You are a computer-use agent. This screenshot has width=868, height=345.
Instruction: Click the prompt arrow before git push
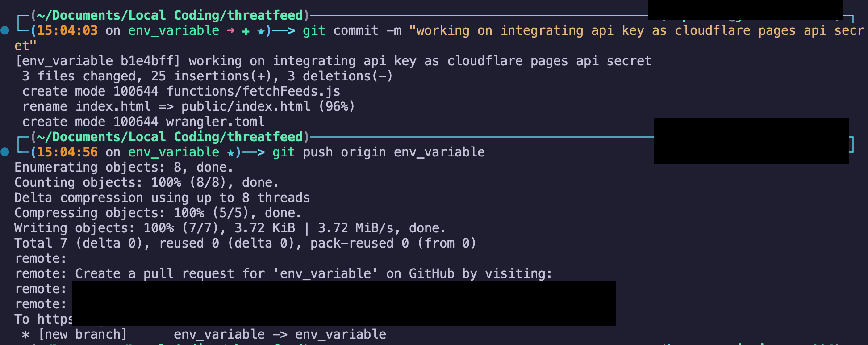coord(254,152)
